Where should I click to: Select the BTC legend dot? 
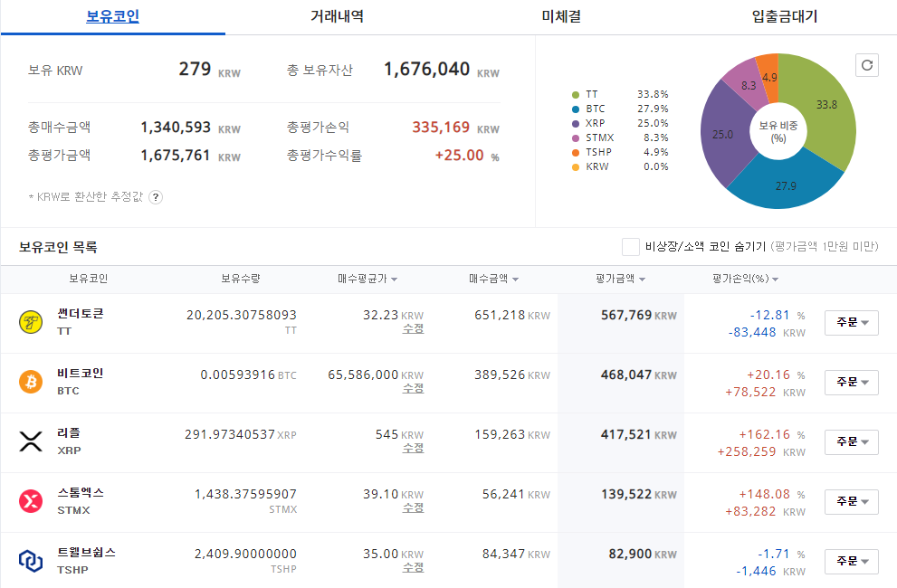click(x=576, y=109)
